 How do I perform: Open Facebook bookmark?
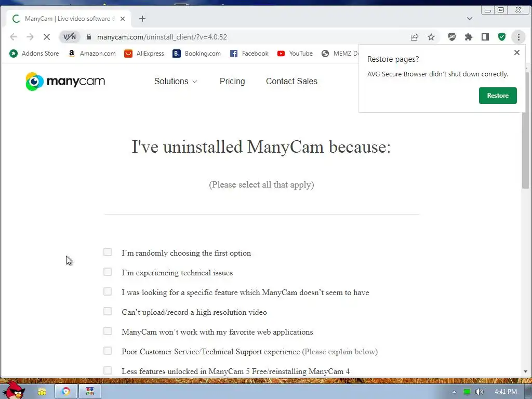(249, 54)
